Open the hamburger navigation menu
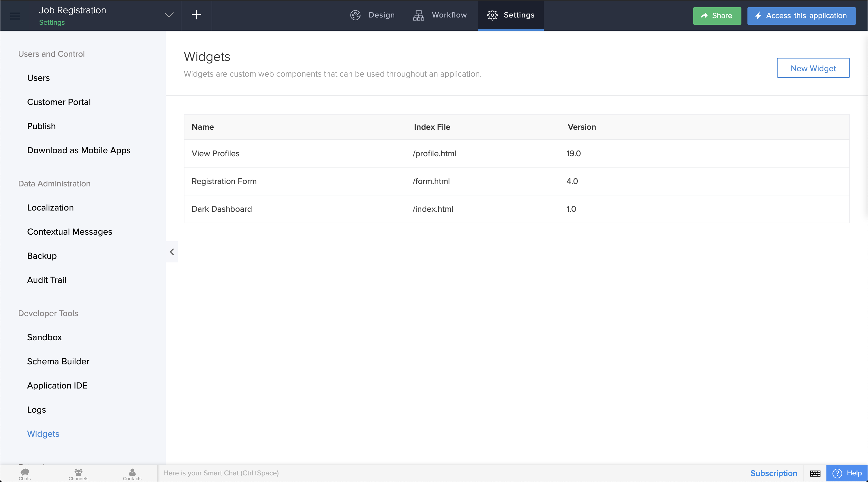This screenshot has height=482, width=868. click(x=15, y=15)
